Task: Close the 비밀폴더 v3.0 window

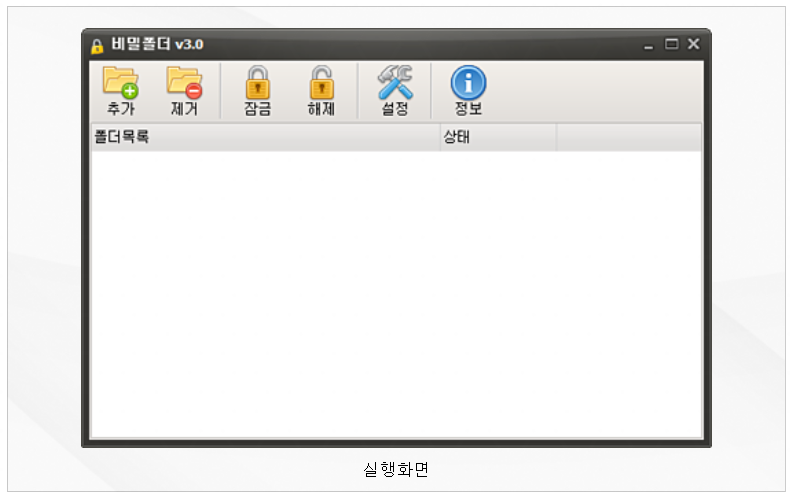Action: (694, 44)
